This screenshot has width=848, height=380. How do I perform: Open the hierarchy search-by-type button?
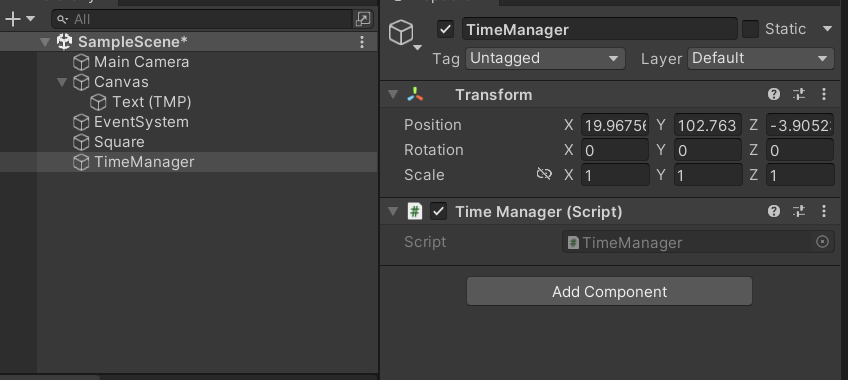click(362, 19)
